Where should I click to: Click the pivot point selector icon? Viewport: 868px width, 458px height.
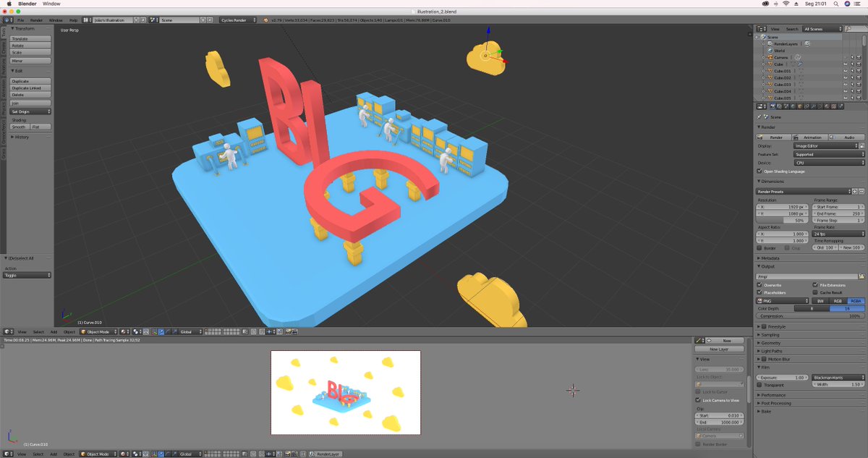[x=137, y=331]
